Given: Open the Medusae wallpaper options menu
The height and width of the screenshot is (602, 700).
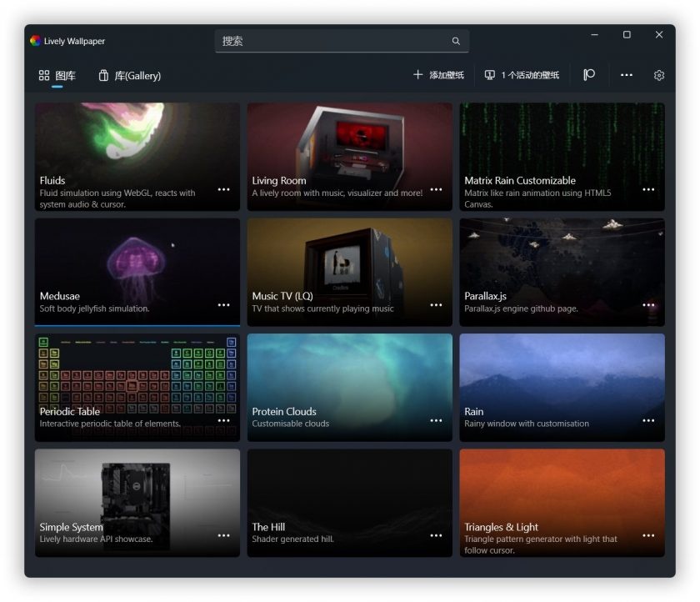Looking at the screenshot, I should (x=223, y=305).
